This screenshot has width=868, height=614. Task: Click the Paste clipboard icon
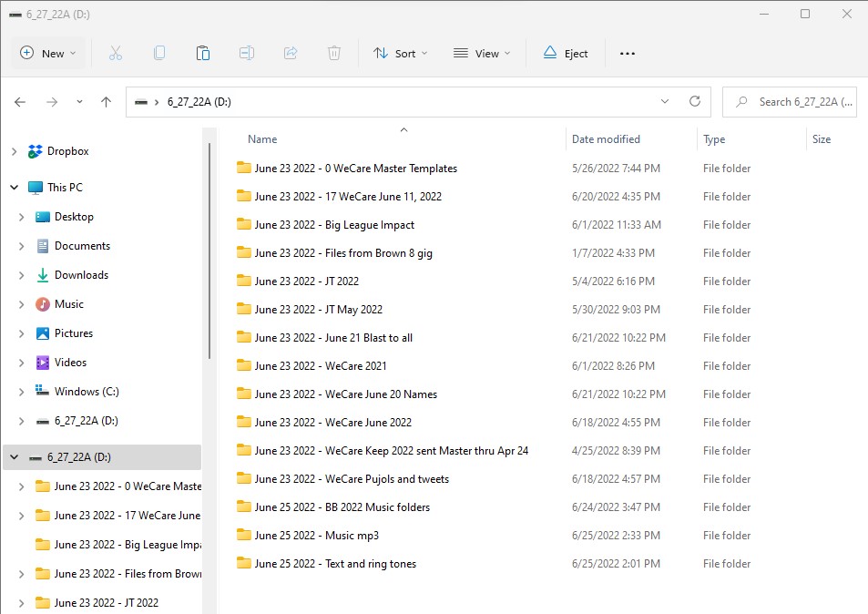[x=202, y=53]
